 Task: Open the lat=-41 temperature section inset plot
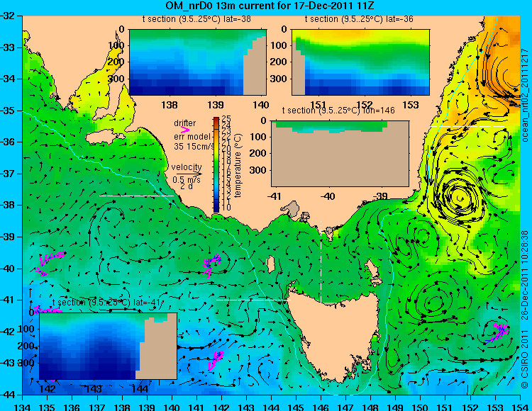click(109, 346)
